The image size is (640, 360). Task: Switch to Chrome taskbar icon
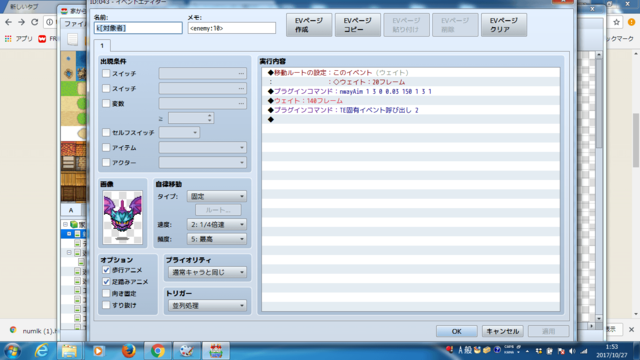click(158, 351)
